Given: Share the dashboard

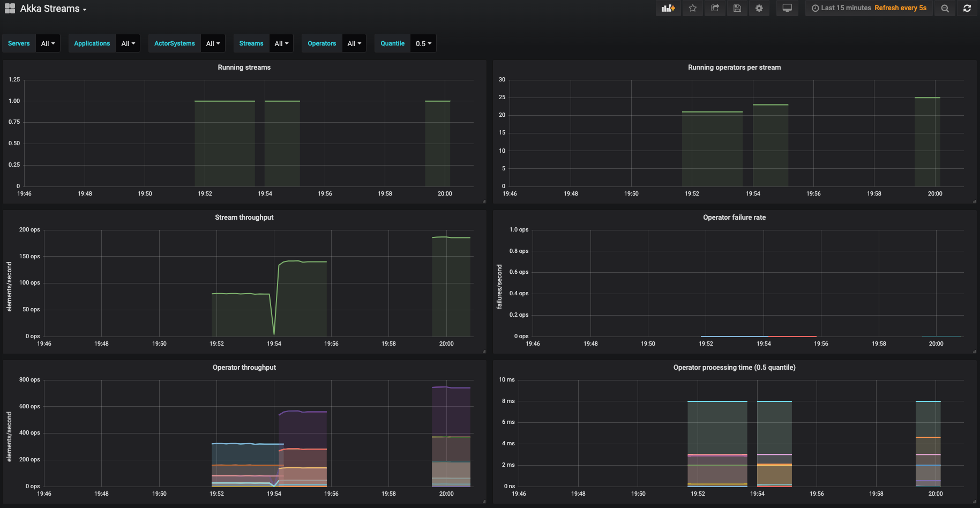Looking at the screenshot, I should point(715,8).
